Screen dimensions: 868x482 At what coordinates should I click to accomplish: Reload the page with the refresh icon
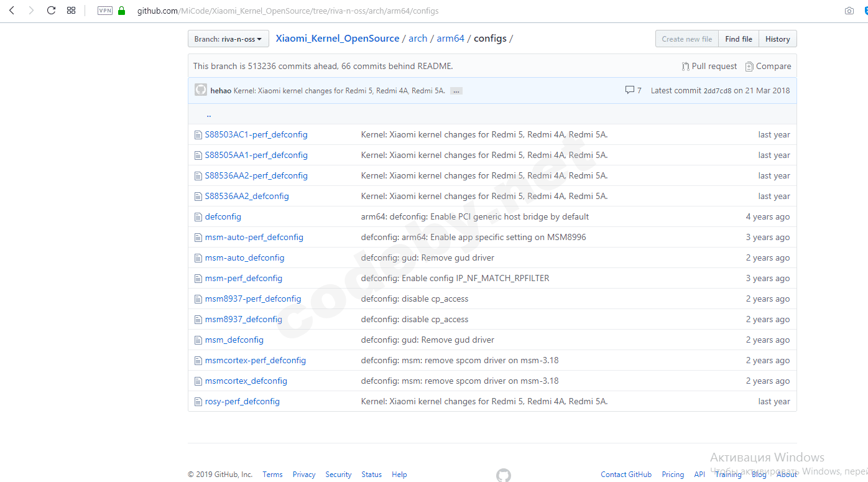point(51,11)
